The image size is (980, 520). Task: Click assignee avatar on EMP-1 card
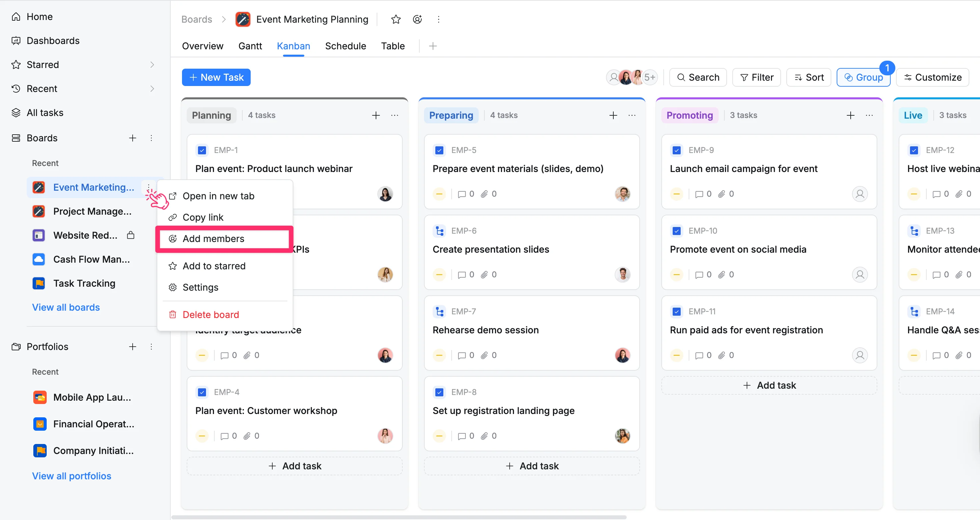pyautogui.click(x=385, y=194)
